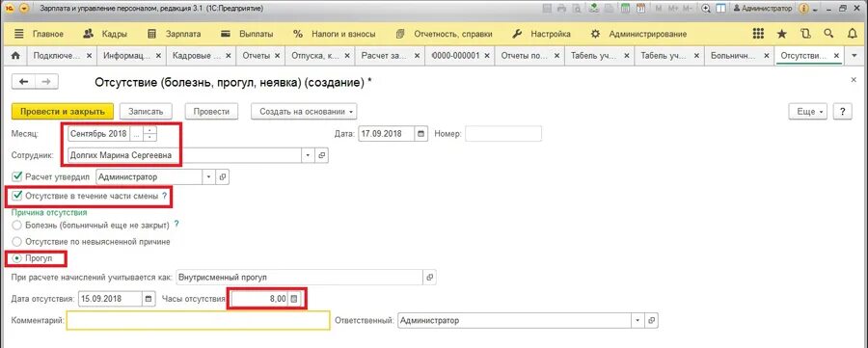The image size is (868, 348).
Task: Click the zoom magnifier icon in title bar
Action: pos(706,9)
